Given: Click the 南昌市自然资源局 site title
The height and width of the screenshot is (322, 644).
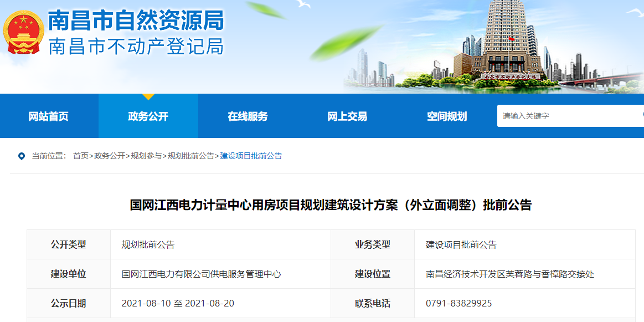Looking at the screenshot, I should (x=136, y=21).
